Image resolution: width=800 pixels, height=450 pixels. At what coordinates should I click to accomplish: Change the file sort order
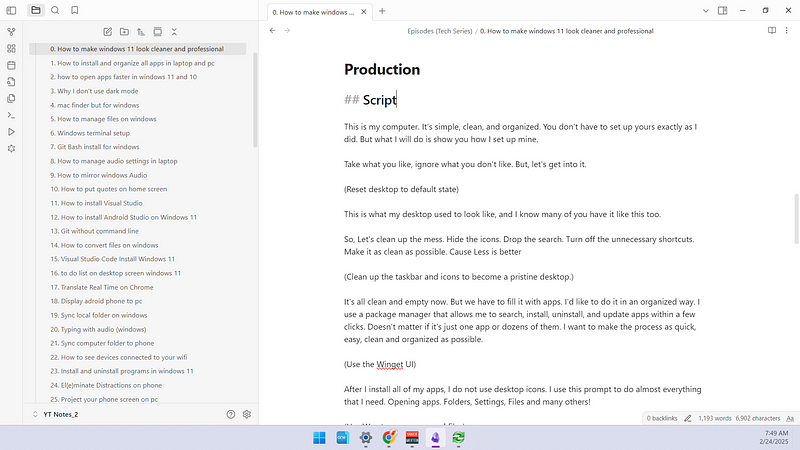click(141, 32)
